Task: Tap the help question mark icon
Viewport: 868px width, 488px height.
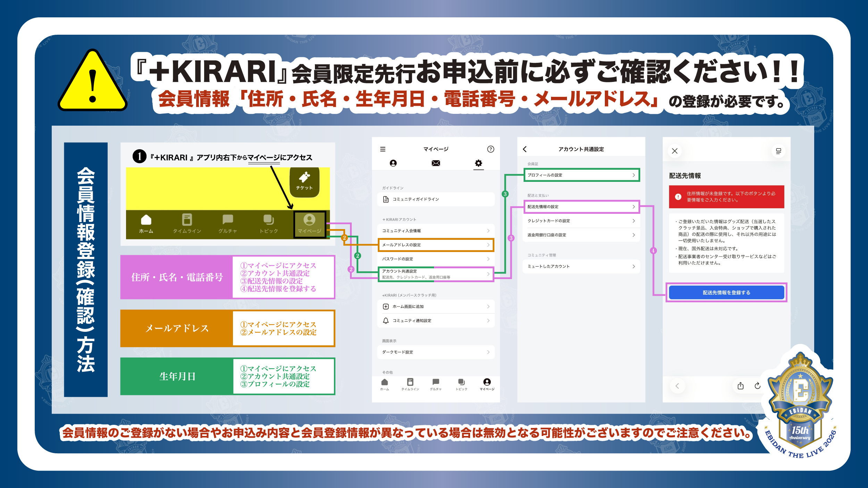Action: [491, 149]
